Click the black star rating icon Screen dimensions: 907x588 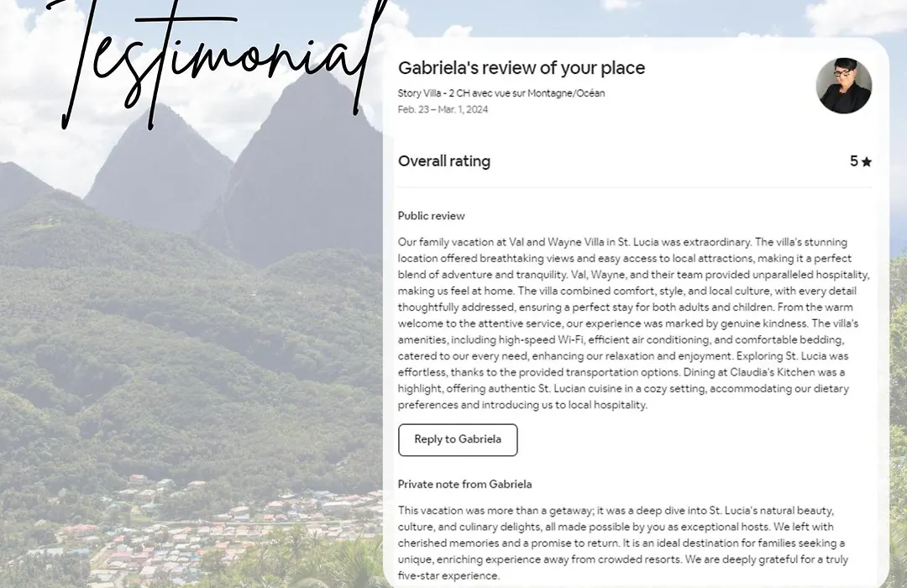click(x=866, y=162)
